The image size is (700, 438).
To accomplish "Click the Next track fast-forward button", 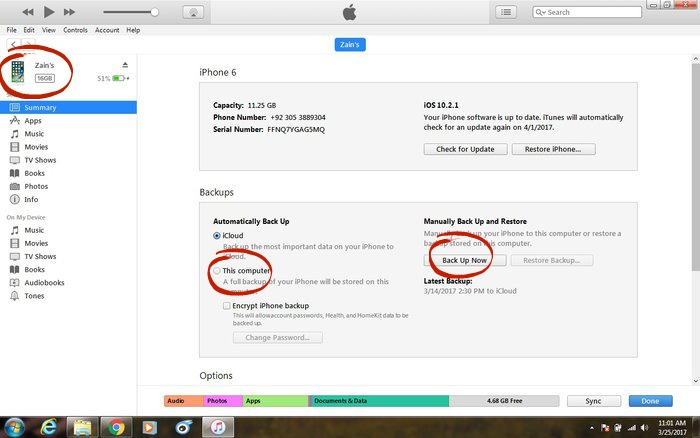I will [x=69, y=12].
